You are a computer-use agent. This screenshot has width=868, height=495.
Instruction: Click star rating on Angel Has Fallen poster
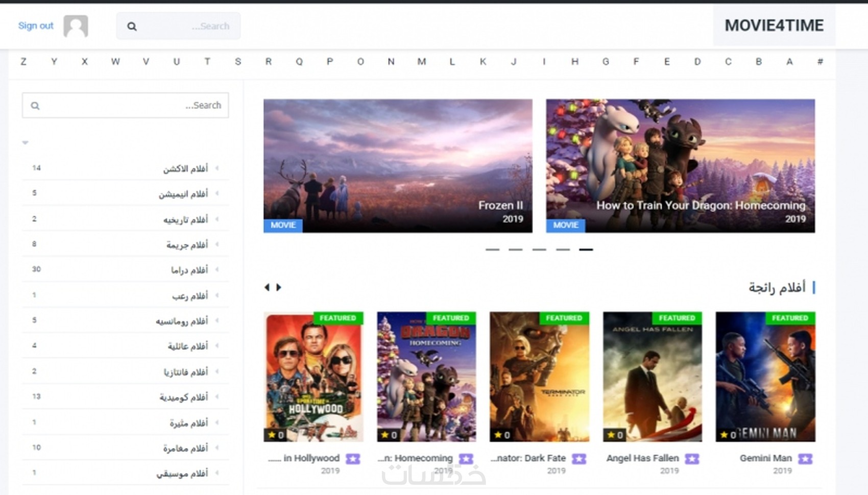pyautogui.click(x=614, y=435)
